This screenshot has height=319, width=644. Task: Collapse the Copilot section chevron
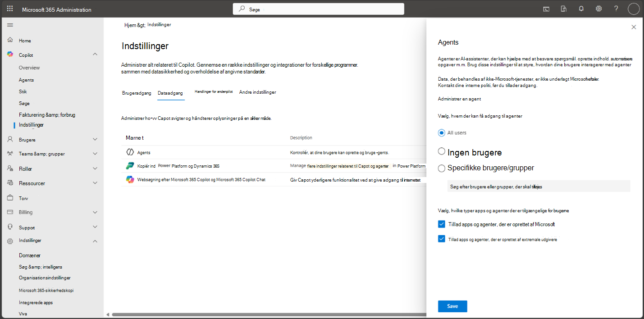click(x=95, y=55)
